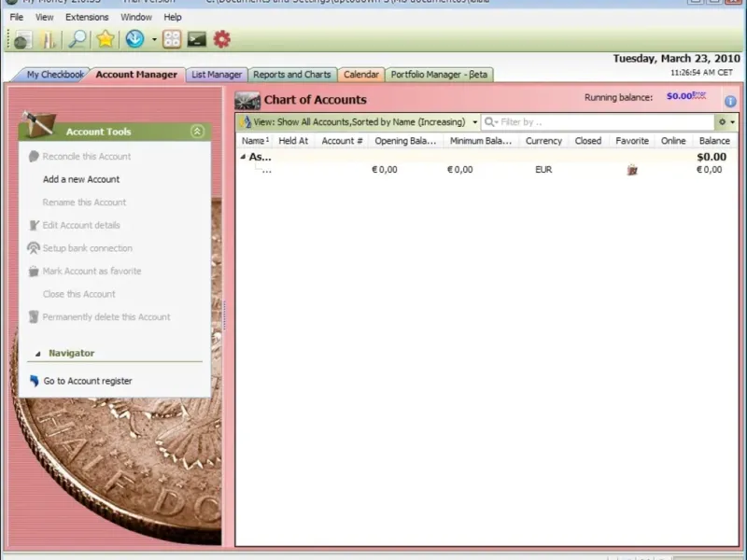
Task: Click the Reconcile this Account icon
Action: (x=34, y=156)
